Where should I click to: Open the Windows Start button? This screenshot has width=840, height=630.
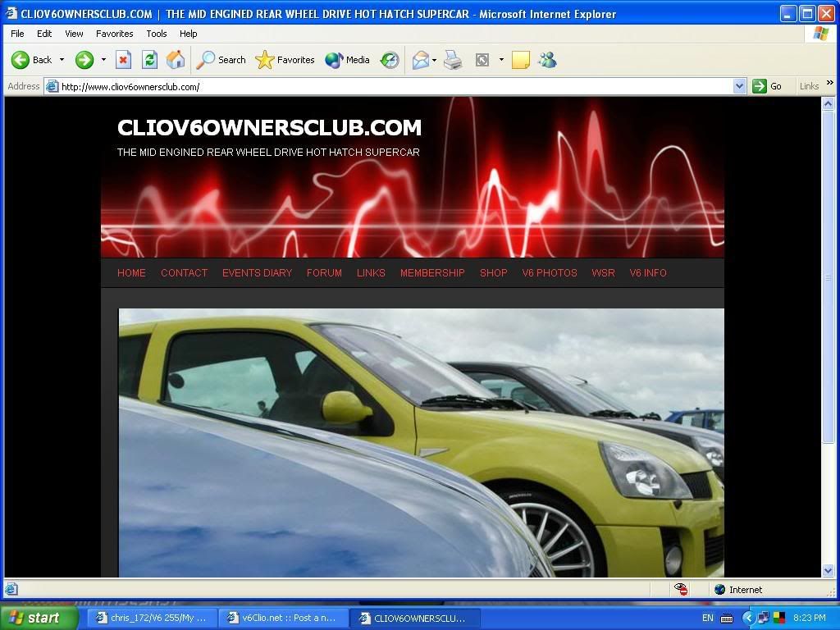coord(39,618)
